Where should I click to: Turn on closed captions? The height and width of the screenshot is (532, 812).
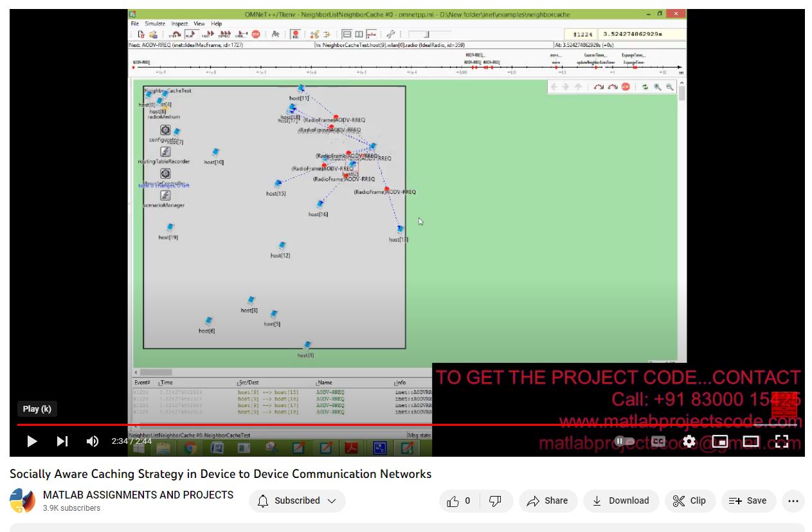658,441
